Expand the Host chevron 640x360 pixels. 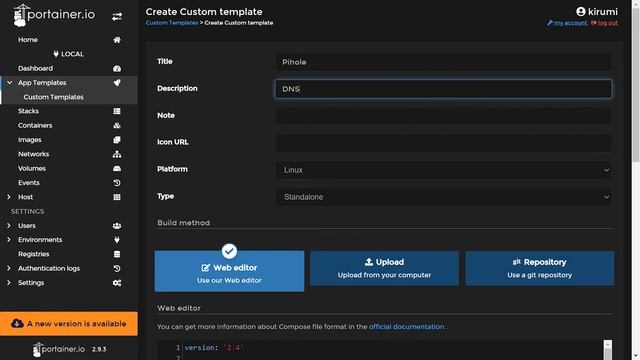coord(9,197)
